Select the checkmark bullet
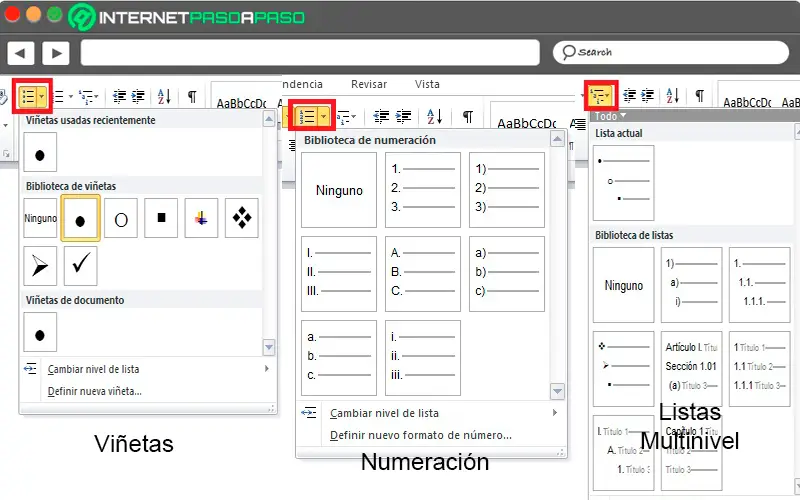Viewport: 800px width, 500px height. 81,266
